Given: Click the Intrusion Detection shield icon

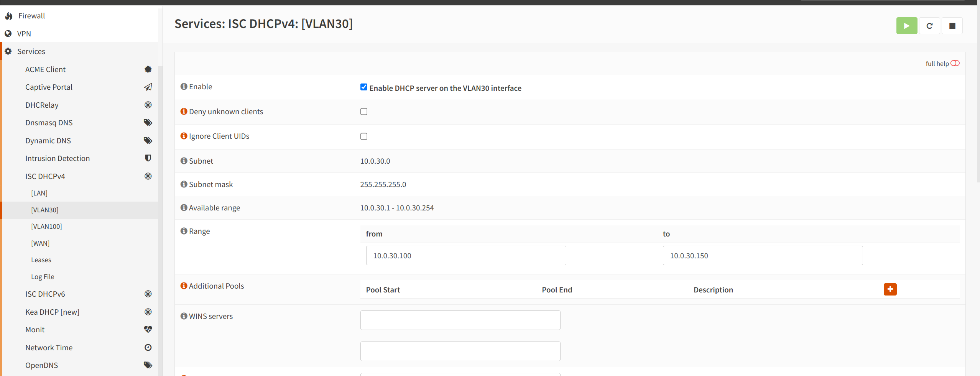Looking at the screenshot, I should pos(148,158).
